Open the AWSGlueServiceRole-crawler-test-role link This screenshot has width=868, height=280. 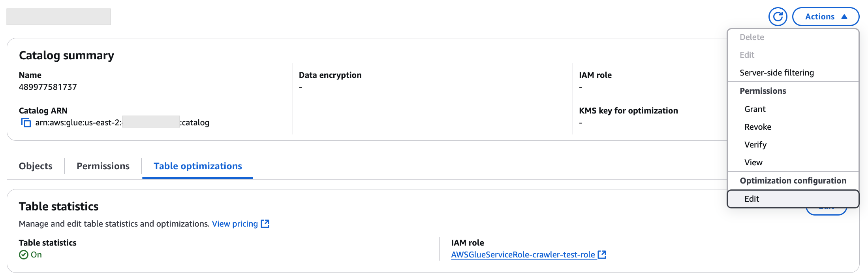[x=522, y=255]
